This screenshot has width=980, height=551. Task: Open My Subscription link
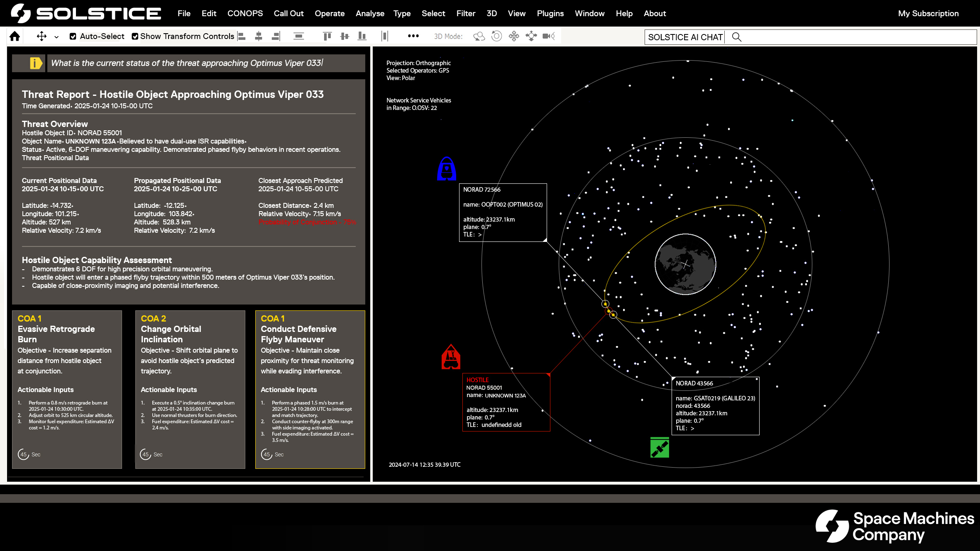pos(928,13)
